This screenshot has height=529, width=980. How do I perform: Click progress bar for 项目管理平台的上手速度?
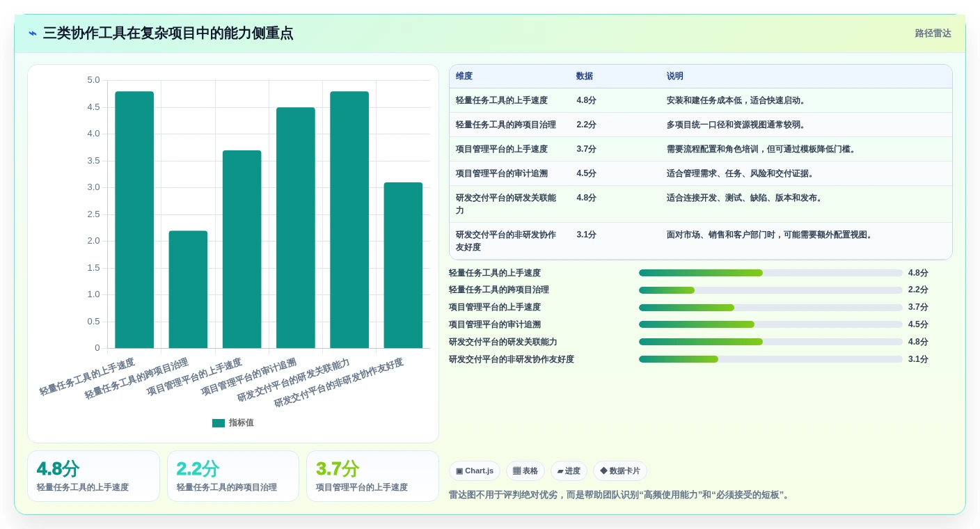(x=770, y=308)
